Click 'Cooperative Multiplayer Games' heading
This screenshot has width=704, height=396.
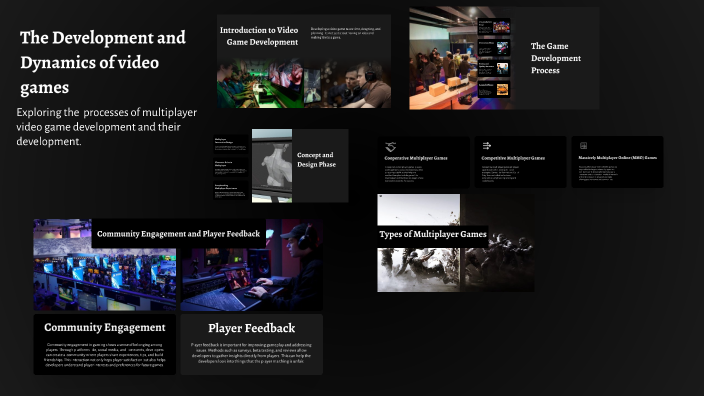pyautogui.click(x=416, y=158)
